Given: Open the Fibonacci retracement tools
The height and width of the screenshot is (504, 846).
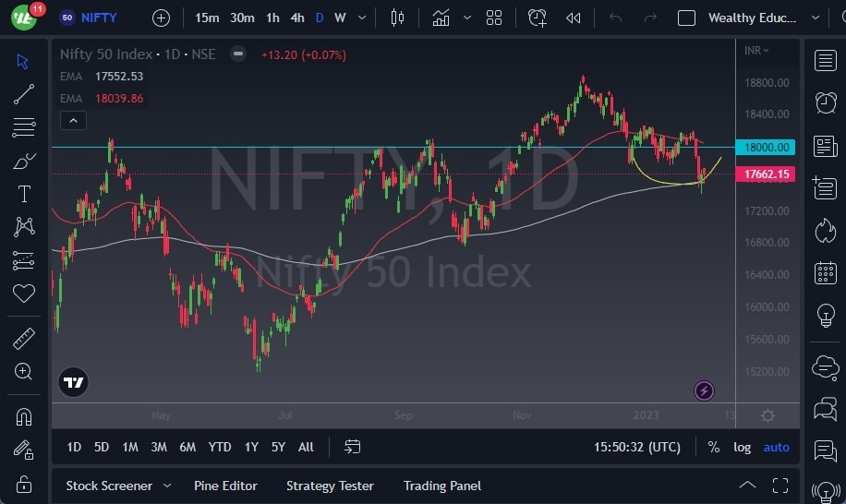Looking at the screenshot, I should point(24,127).
